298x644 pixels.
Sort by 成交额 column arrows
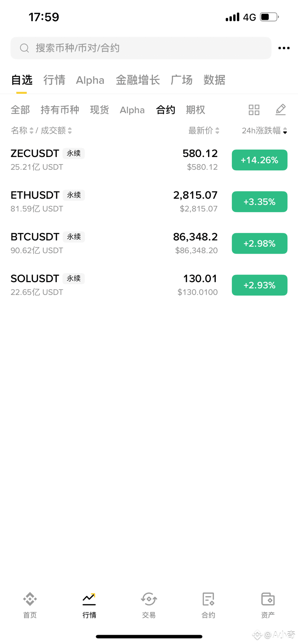pyautogui.click(x=70, y=131)
